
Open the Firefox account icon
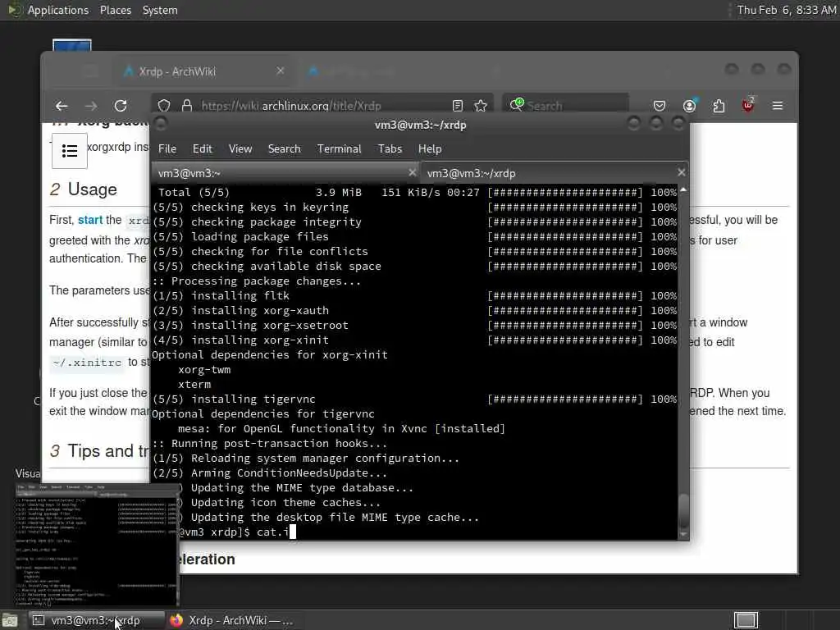coord(689,106)
